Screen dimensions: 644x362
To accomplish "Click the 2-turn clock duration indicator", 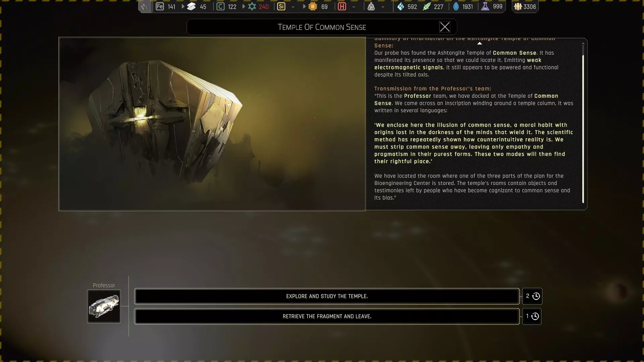I will pyautogui.click(x=532, y=296).
